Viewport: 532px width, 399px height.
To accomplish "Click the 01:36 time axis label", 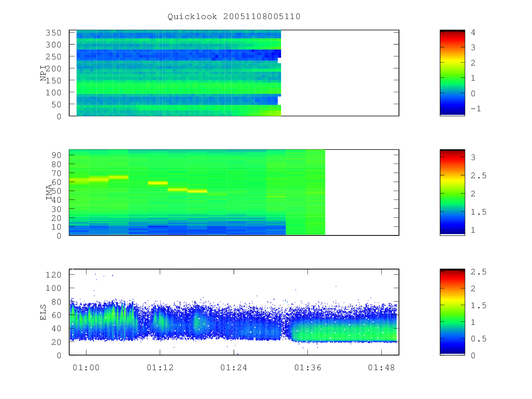I will point(308,367).
